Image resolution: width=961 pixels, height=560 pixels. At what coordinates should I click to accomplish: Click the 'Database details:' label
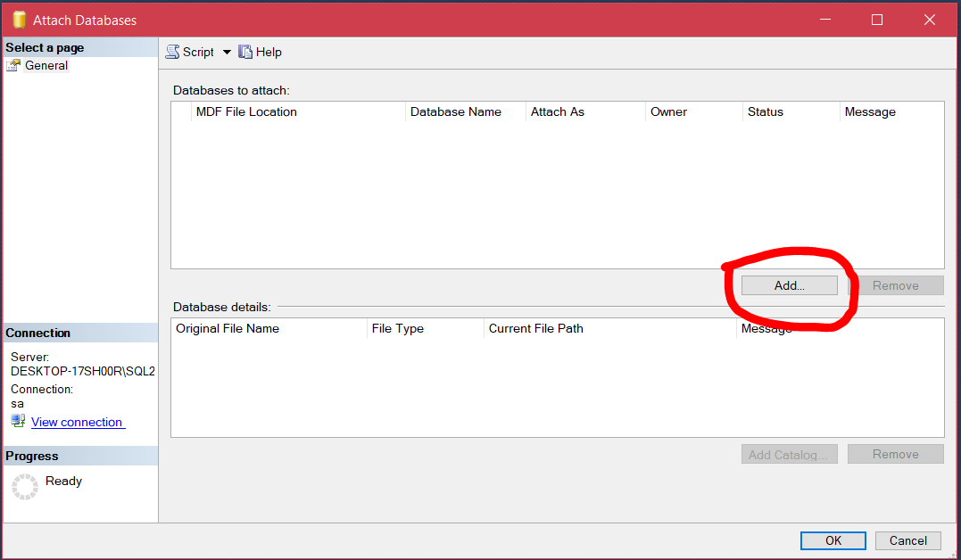(222, 307)
